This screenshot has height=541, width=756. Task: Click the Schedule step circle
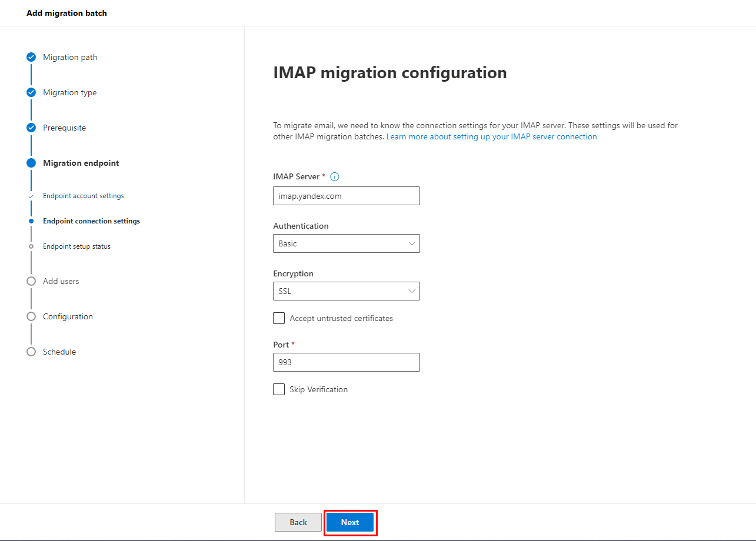(x=31, y=352)
